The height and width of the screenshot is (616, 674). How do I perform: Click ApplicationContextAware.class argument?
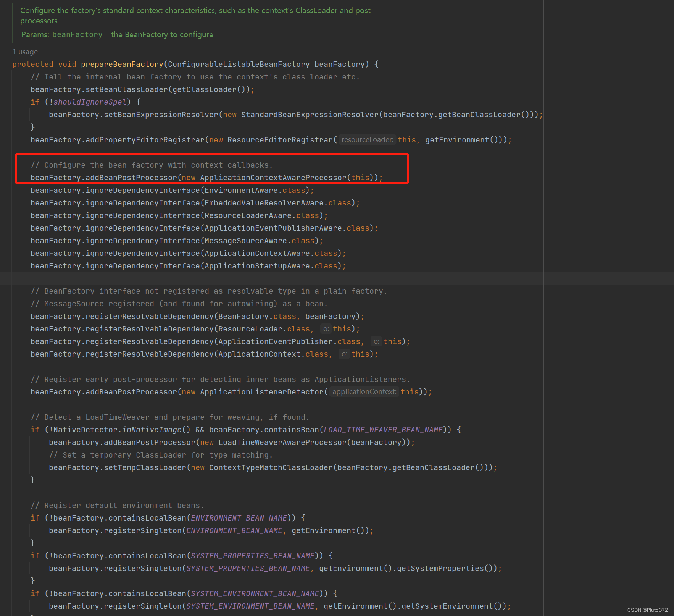tap(271, 253)
